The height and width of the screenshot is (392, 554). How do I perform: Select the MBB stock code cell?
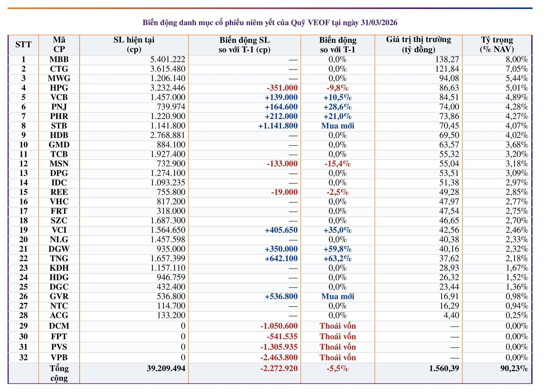(59, 59)
